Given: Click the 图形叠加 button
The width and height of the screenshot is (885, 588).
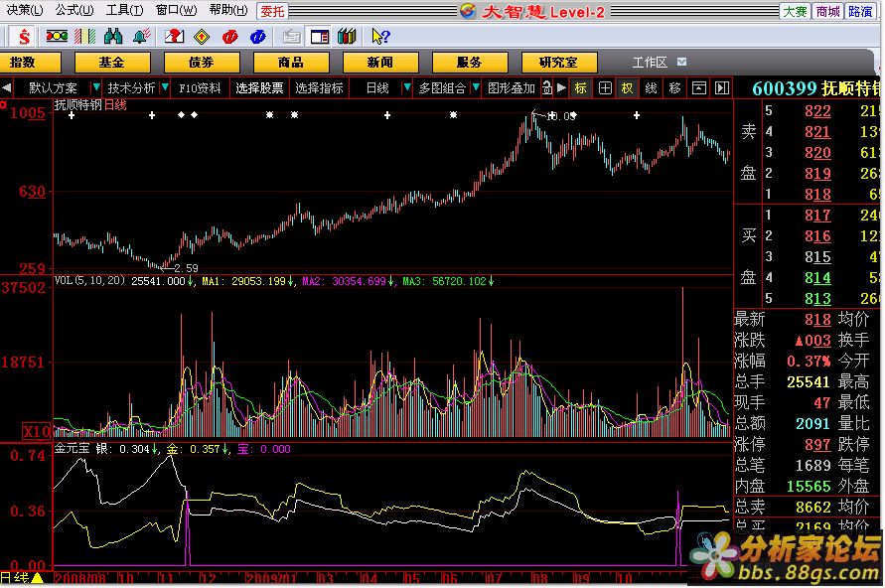Looking at the screenshot, I should tap(512, 88).
